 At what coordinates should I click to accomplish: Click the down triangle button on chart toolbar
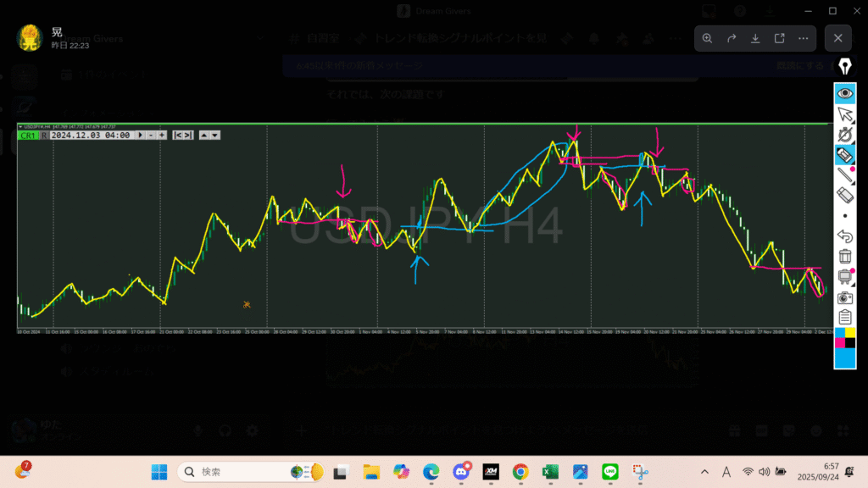[215, 135]
